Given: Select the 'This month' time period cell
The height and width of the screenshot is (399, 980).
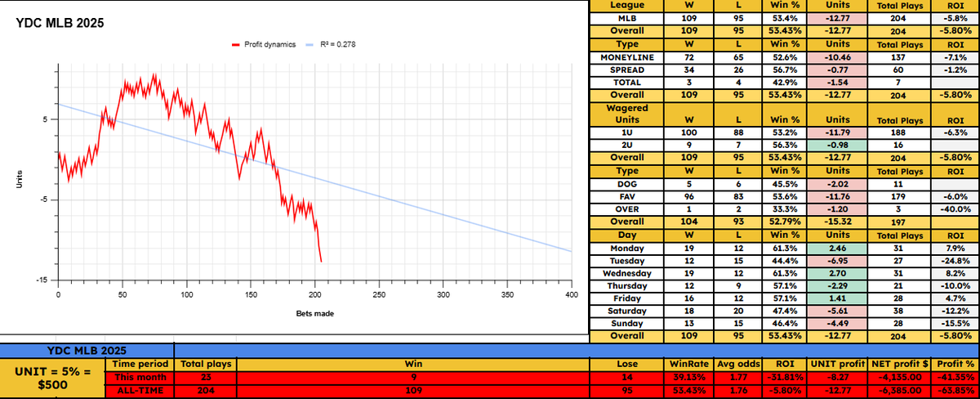Looking at the screenshot, I should [x=138, y=377].
